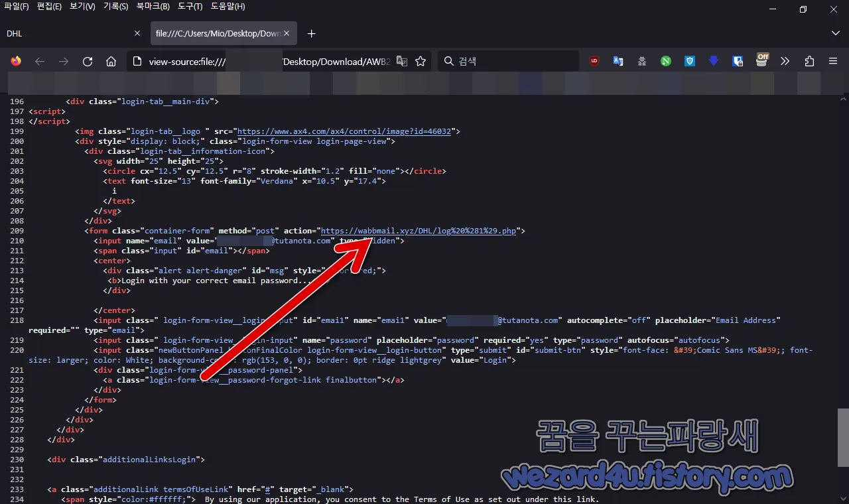Close the DHL tab
This screenshot has height=504, width=849.
click(x=137, y=33)
